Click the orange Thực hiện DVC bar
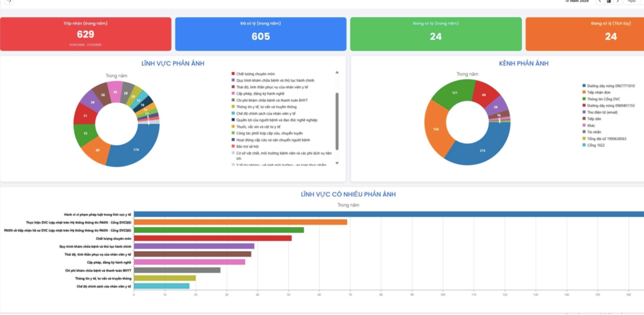644x315 pixels. click(240, 222)
